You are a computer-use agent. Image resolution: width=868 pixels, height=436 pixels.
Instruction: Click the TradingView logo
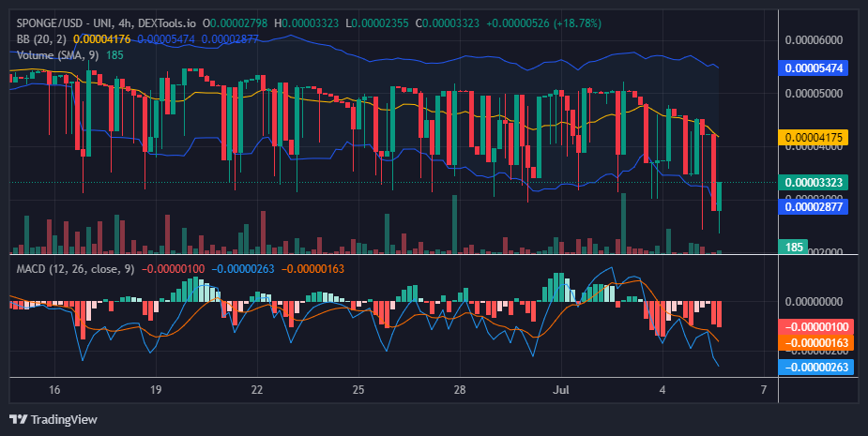coord(19,419)
